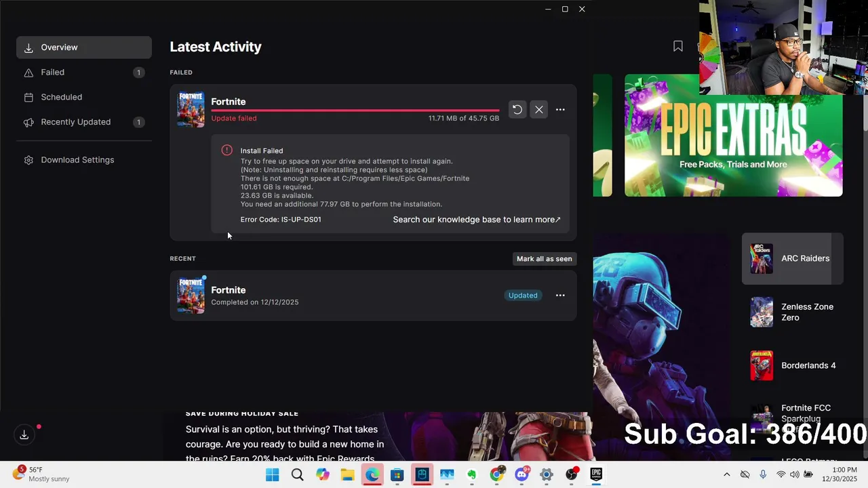The width and height of the screenshot is (868, 488).
Task: Open Recently Updated section
Action: [84, 122]
